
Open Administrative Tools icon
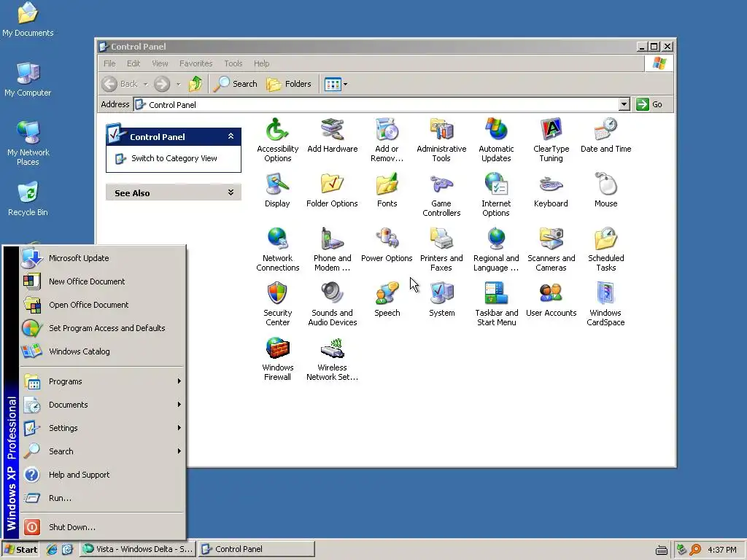click(x=441, y=140)
